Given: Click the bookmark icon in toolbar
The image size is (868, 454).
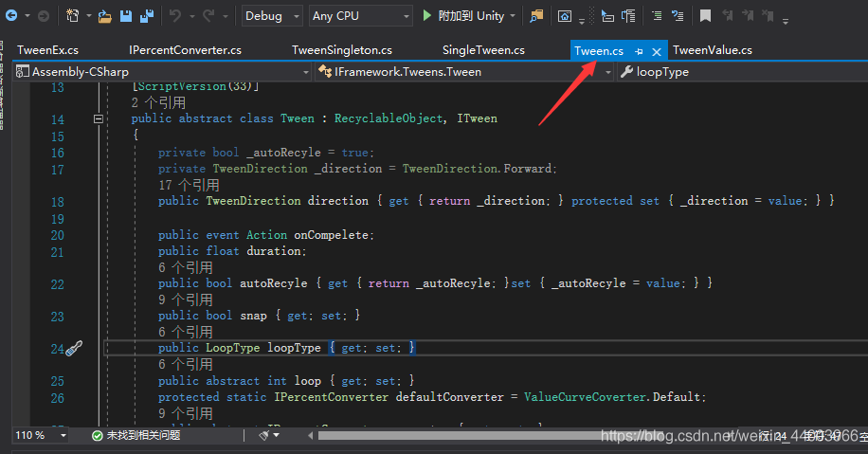Looking at the screenshot, I should click(705, 15).
